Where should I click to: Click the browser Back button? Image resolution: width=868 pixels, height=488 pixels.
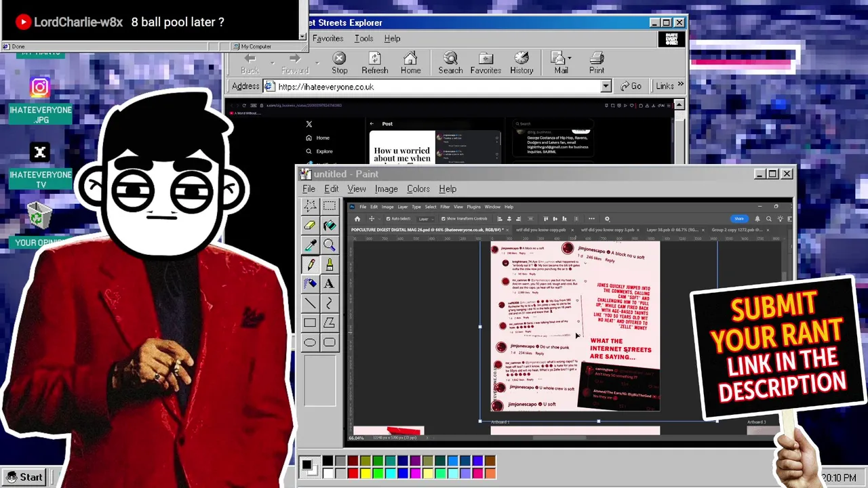point(250,64)
